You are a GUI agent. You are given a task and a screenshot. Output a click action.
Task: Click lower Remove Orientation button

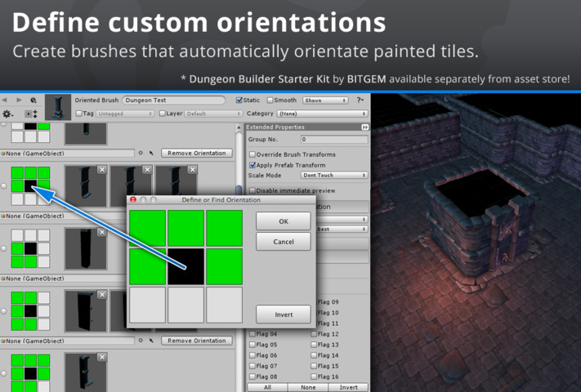[197, 341]
